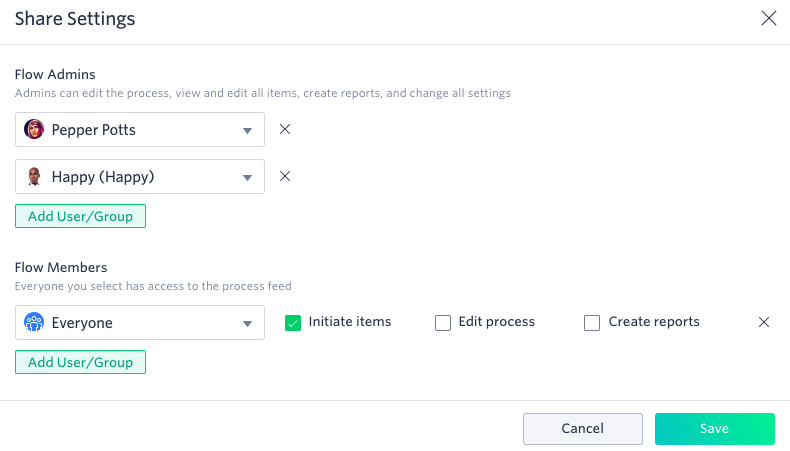The width and height of the screenshot is (790, 451).
Task: Add User/Group under Flow Members
Action: (x=81, y=362)
